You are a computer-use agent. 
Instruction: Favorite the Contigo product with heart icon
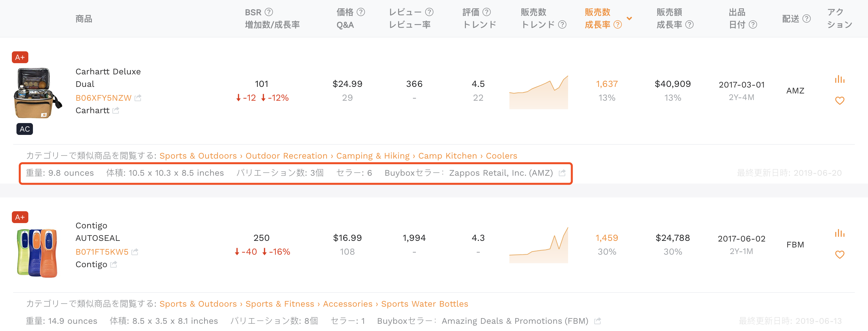(839, 255)
